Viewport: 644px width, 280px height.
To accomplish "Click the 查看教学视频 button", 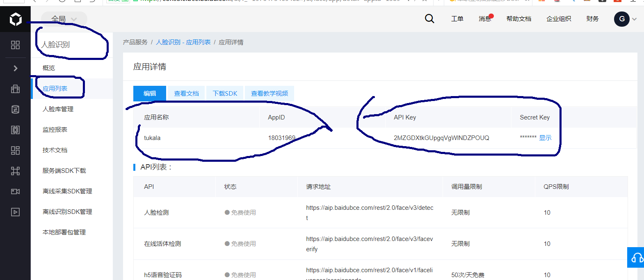I will click(269, 93).
